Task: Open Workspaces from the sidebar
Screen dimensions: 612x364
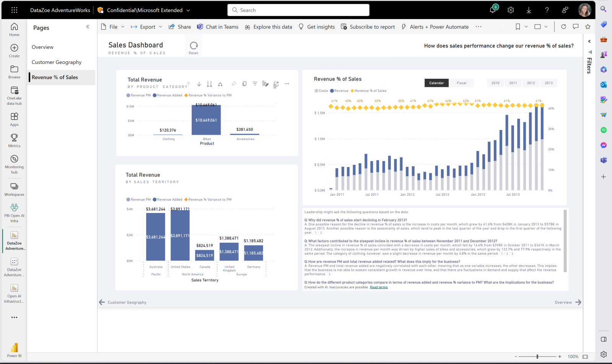Action: tap(14, 189)
